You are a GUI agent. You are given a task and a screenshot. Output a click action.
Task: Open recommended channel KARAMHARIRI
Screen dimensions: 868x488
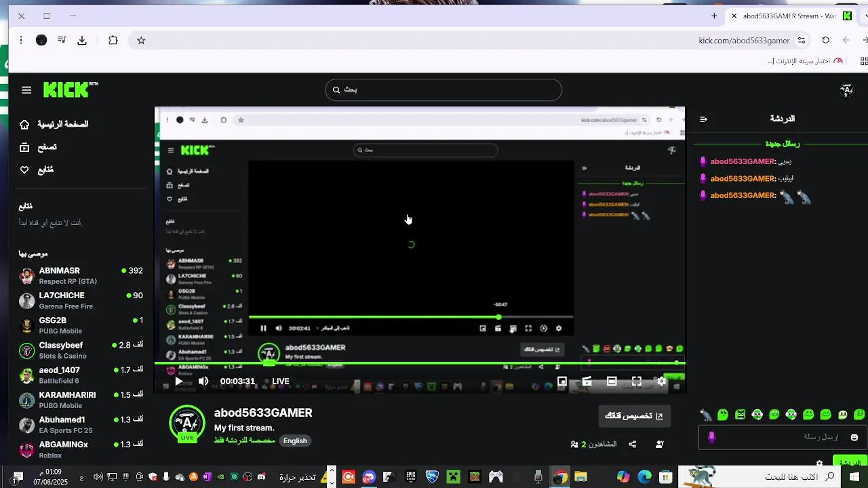(81, 400)
